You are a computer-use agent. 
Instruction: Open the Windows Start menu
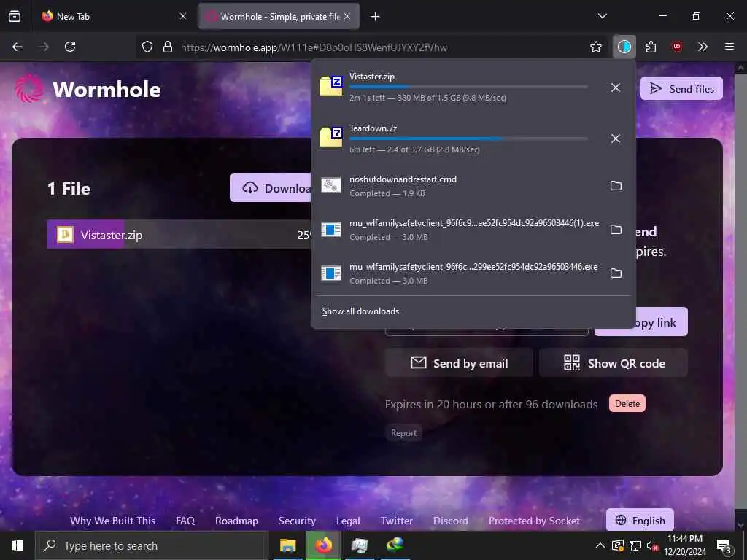[18, 545]
